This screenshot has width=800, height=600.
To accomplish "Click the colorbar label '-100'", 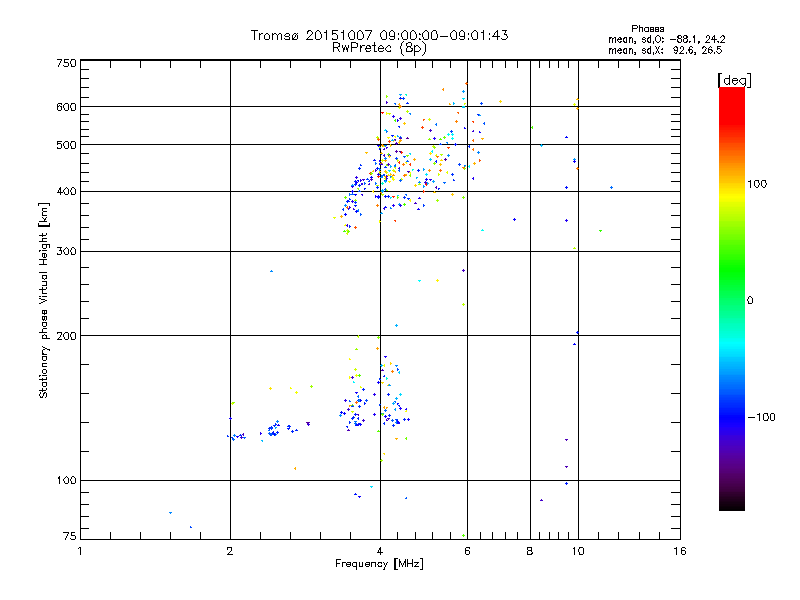I will pos(761,417).
